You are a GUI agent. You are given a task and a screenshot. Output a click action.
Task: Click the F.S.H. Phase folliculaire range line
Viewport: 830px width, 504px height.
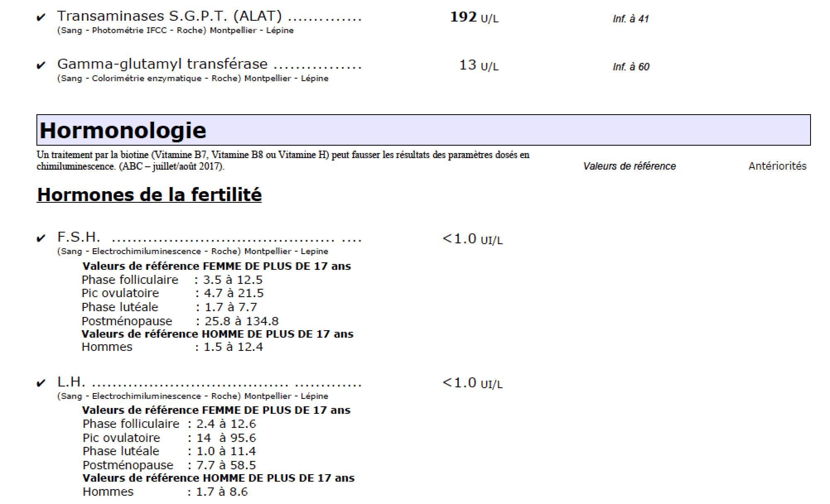[172, 280]
